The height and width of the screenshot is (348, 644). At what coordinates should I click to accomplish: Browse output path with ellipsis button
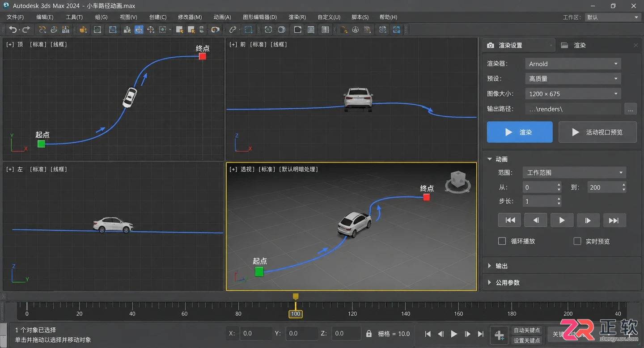pyautogui.click(x=630, y=109)
